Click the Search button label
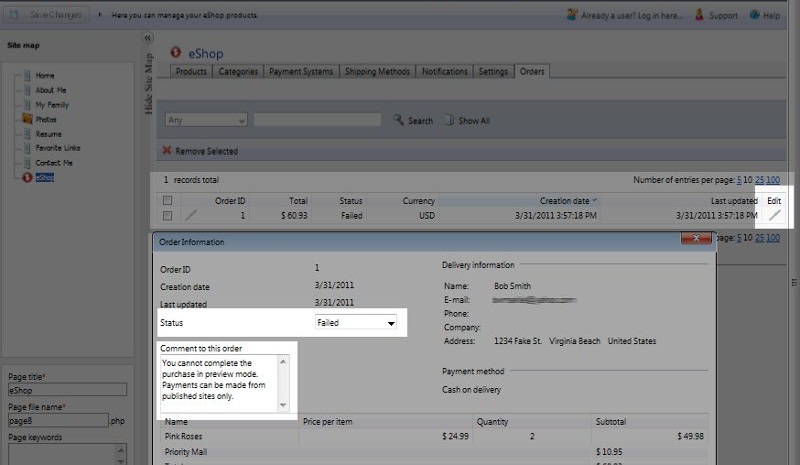The height and width of the screenshot is (465, 800). coord(420,121)
